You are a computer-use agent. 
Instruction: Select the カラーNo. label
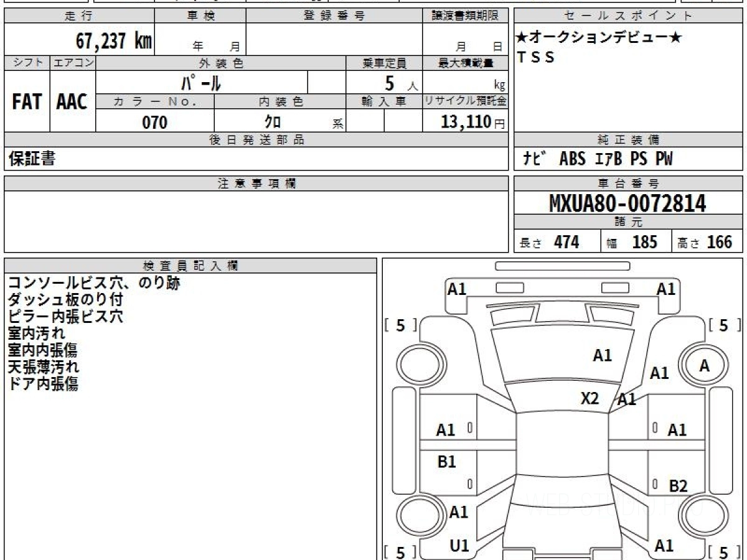pos(155,101)
